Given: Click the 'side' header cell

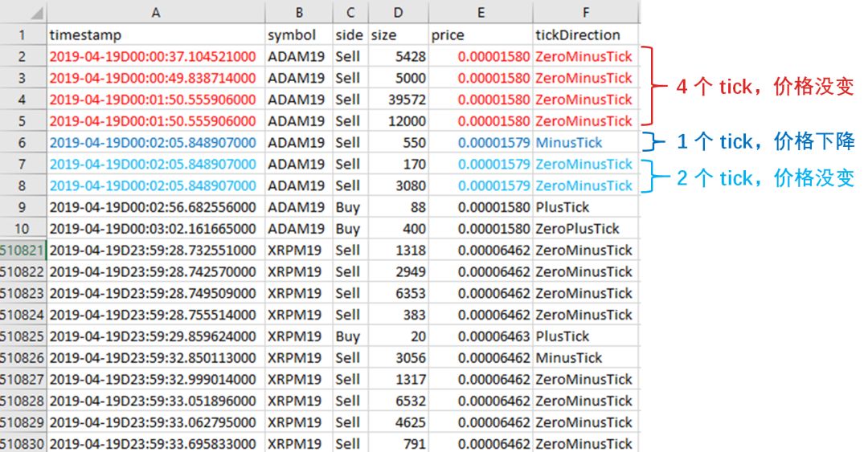Looking at the screenshot, I should (x=350, y=35).
